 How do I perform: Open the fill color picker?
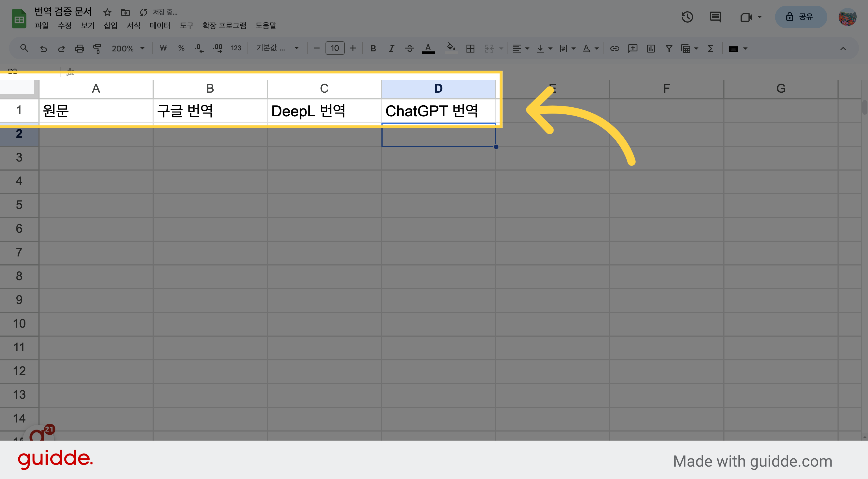tap(451, 48)
